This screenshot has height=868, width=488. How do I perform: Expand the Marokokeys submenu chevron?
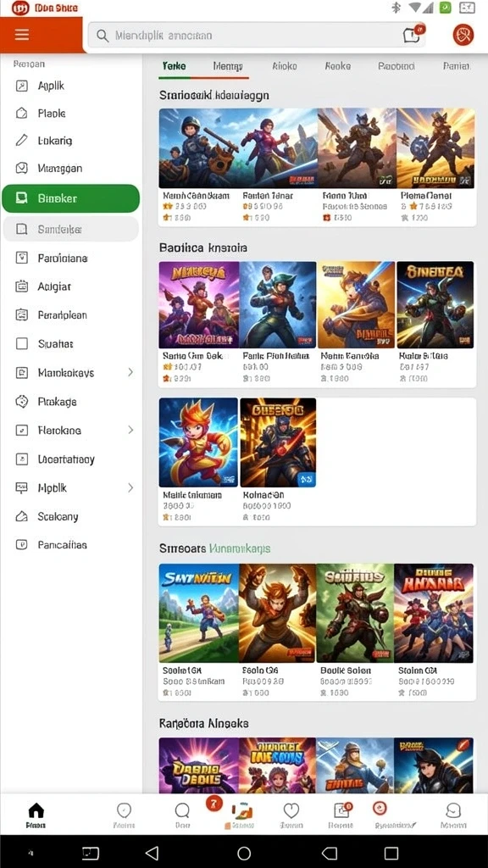(130, 372)
